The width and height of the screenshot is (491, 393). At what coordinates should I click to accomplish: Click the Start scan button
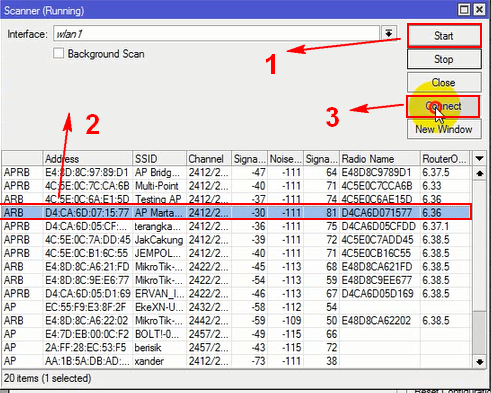pyautogui.click(x=444, y=35)
